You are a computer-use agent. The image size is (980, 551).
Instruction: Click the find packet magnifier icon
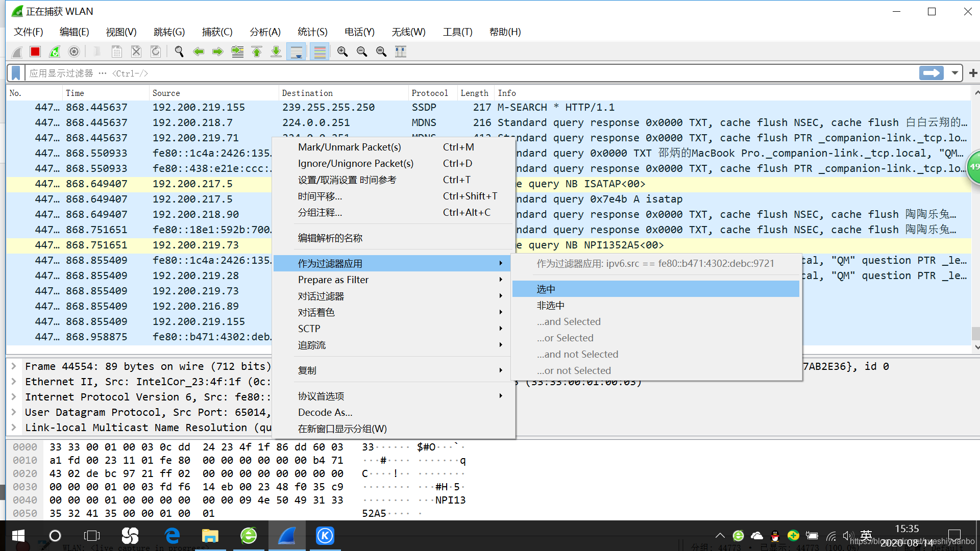(179, 52)
